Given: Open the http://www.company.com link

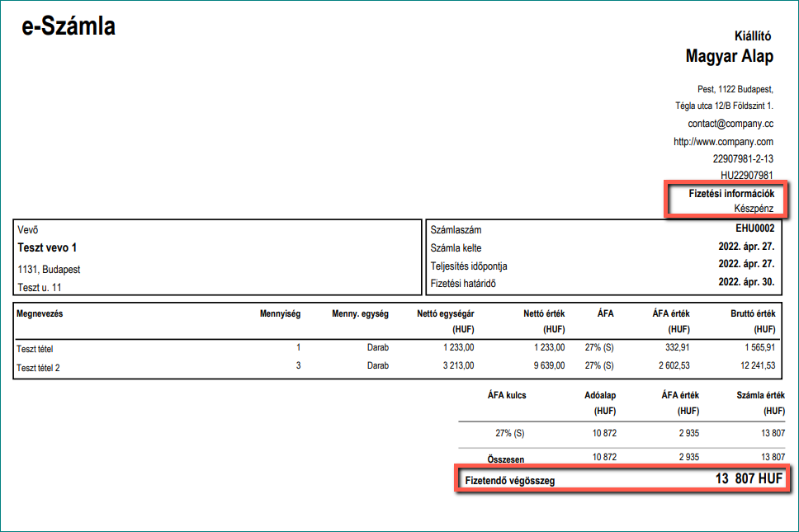Looking at the screenshot, I should tap(723, 142).
